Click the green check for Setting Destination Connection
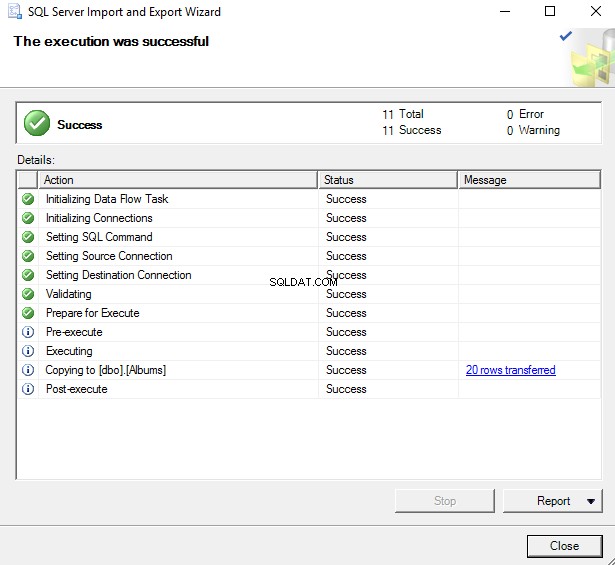Image resolution: width=615 pixels, height=565 pixels. pos(28,275)
